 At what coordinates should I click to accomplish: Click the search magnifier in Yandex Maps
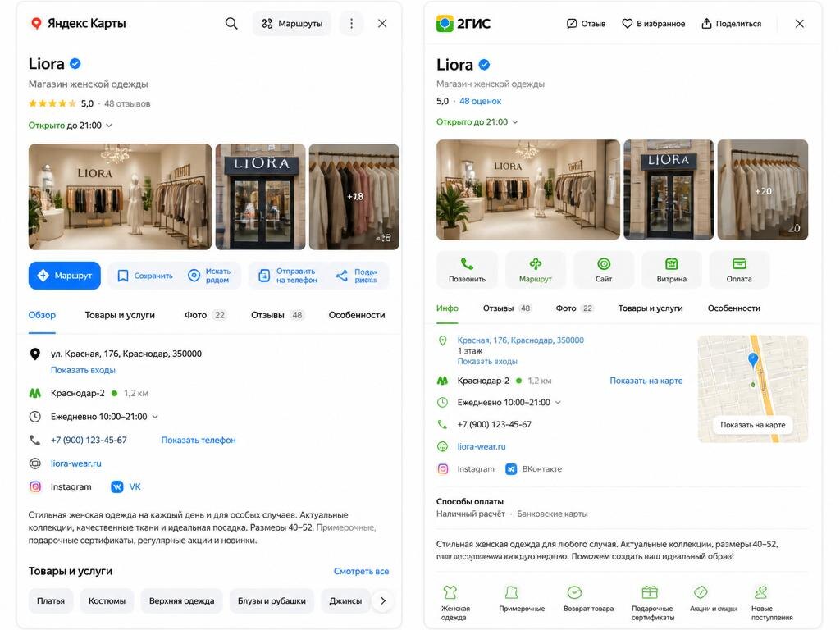(231, 24)
